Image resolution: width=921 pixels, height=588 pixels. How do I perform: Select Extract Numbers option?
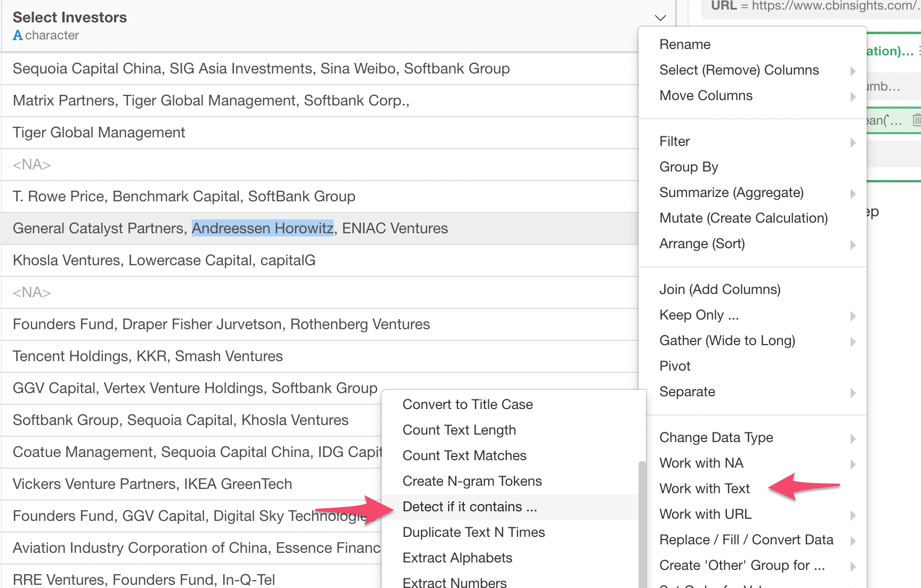(510, 581)
